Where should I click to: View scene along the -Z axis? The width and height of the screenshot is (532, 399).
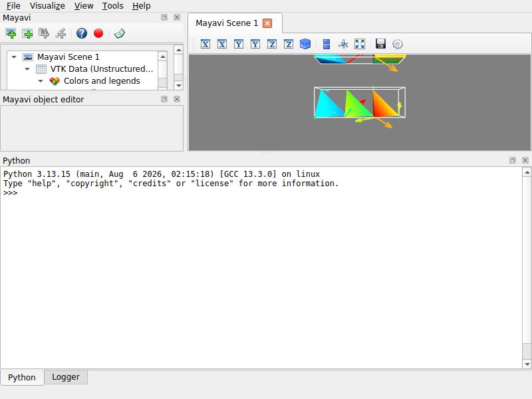pos(272,44)
